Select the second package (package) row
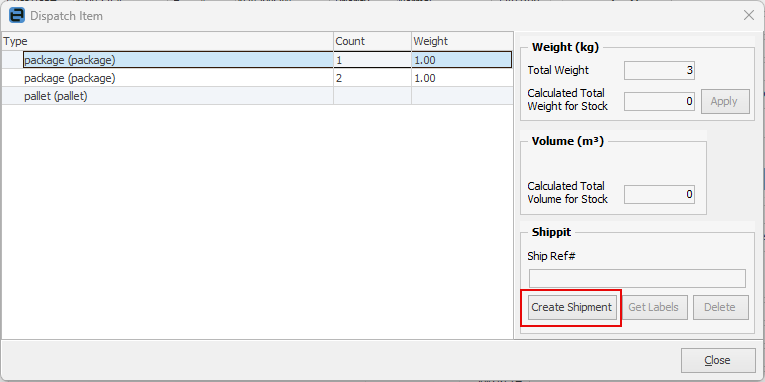This screenshot has width=765, height=382. (257, 78)
